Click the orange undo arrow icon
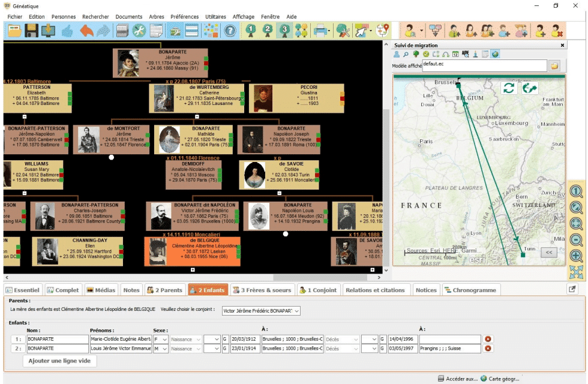 coord(86,30)
